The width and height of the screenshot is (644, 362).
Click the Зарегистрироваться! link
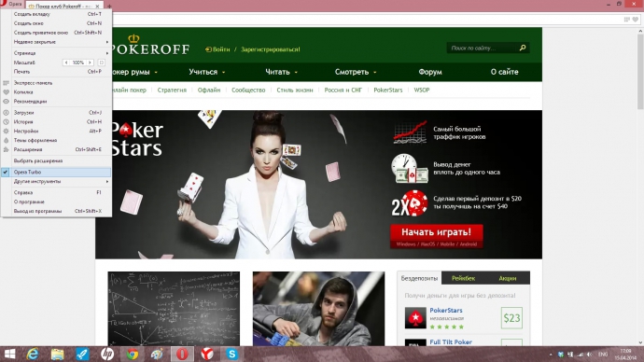[x=271, y=49]
